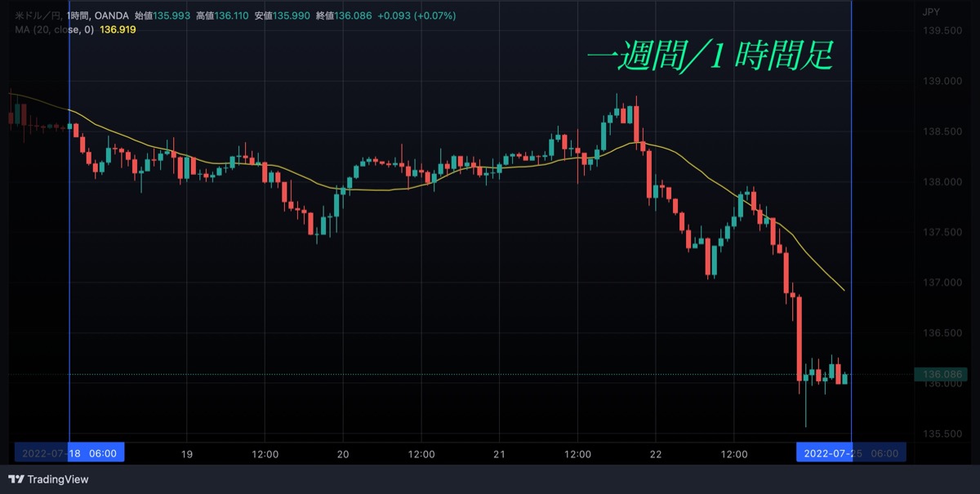Click the 2022-07-25 06:00 date marker
Image resolution: width=980 pixels, height=494 pixels.
click(851, 453)
